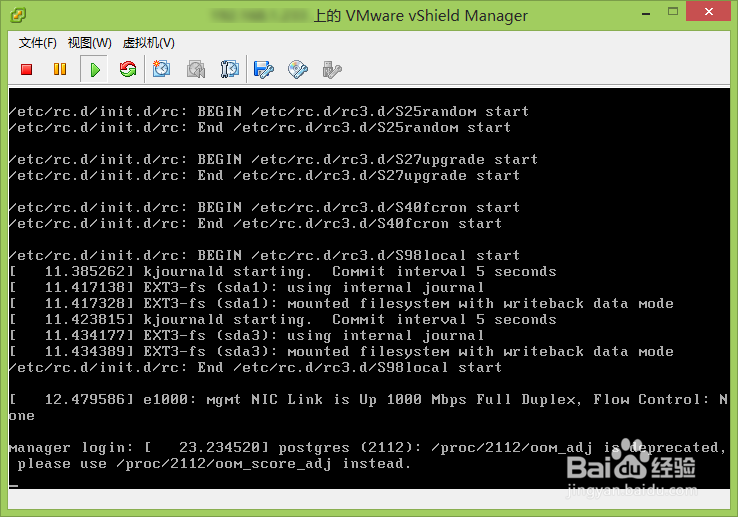Image resolution: width=738 pixels, height=517 pixels.
Task: Suspend the VM with the pause icon
Action: (x=60, y=70)
